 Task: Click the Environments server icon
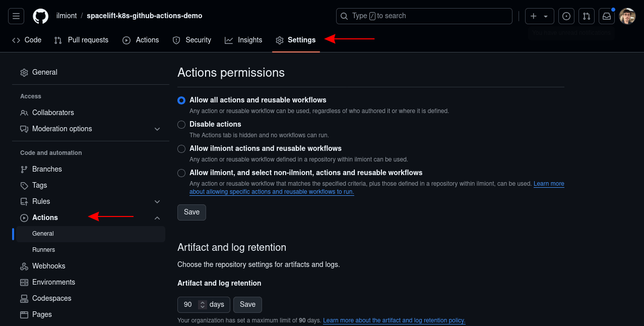pos(24,282)
